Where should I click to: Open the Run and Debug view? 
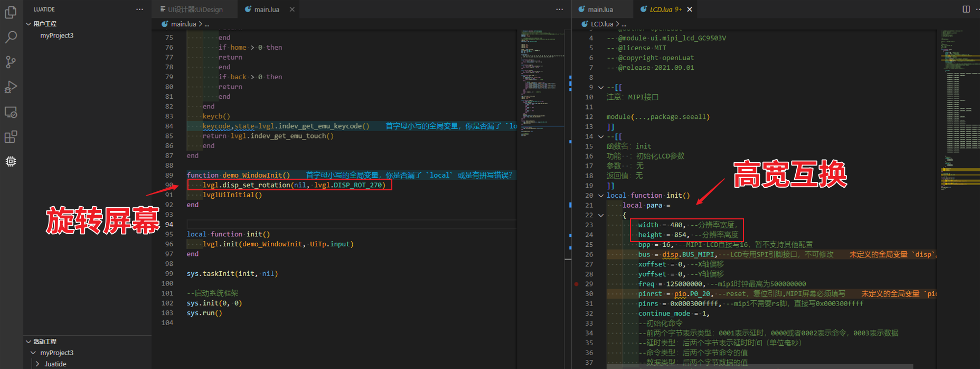coord(11,87)
